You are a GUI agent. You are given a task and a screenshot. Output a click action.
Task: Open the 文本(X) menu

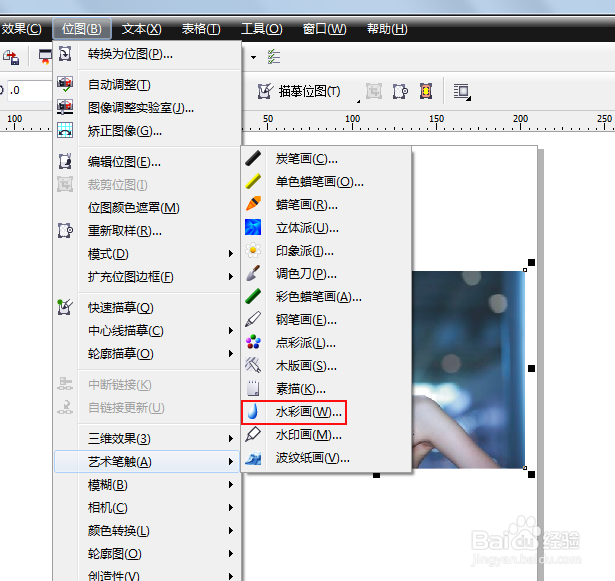pos(142,29)
